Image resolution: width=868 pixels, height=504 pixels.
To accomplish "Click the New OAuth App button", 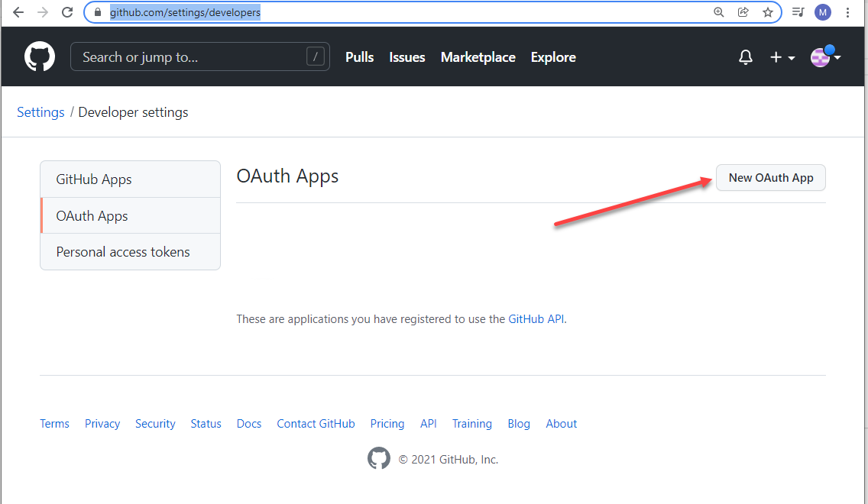I will (770, 178).
